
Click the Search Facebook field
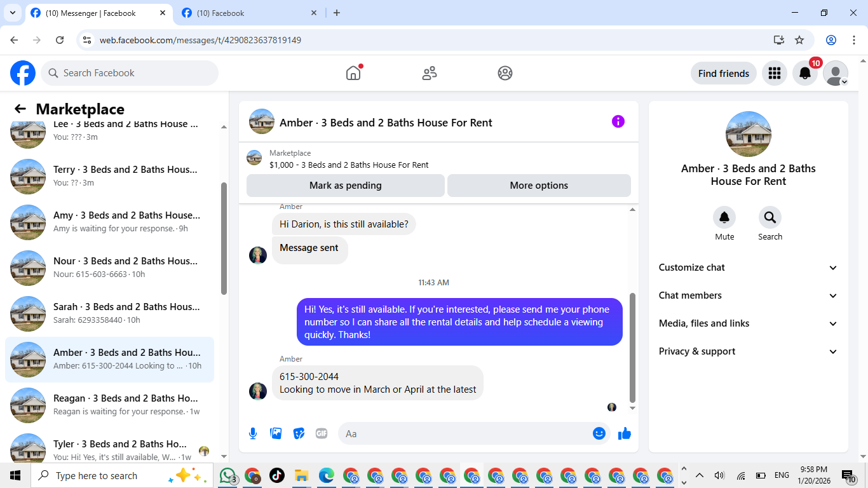[130, 73]
